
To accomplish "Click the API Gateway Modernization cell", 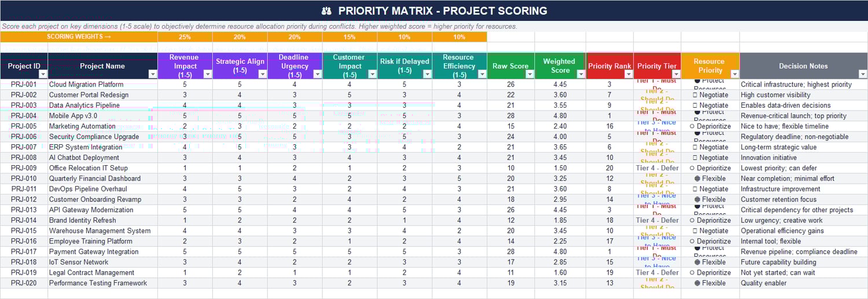I will 102,210.
